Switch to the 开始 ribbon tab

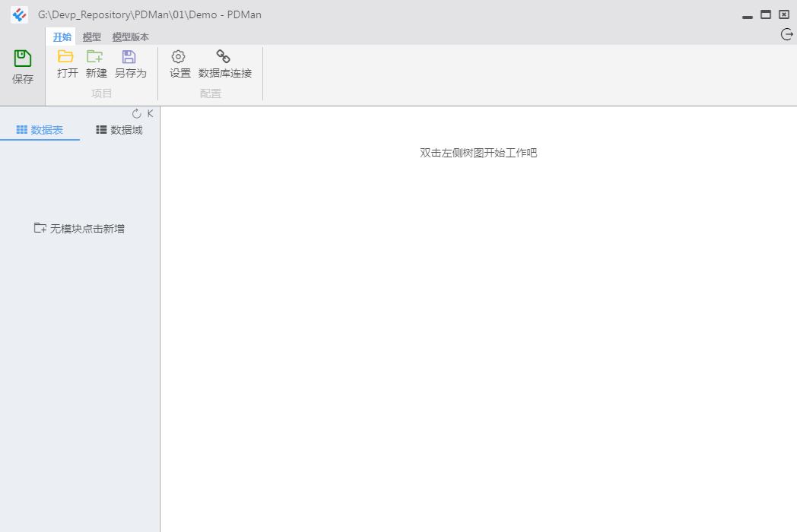(x=62, y=37)
